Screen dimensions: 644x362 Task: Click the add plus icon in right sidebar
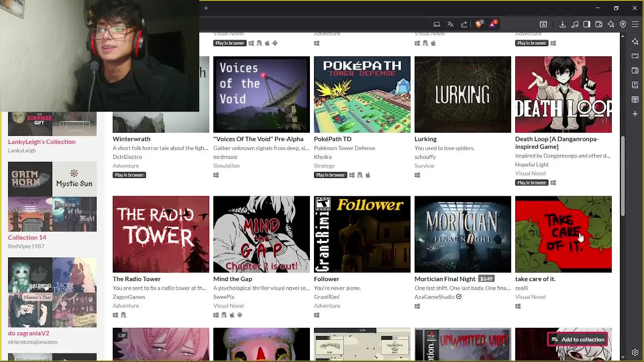pyautogui.click(x=635, y=114)
